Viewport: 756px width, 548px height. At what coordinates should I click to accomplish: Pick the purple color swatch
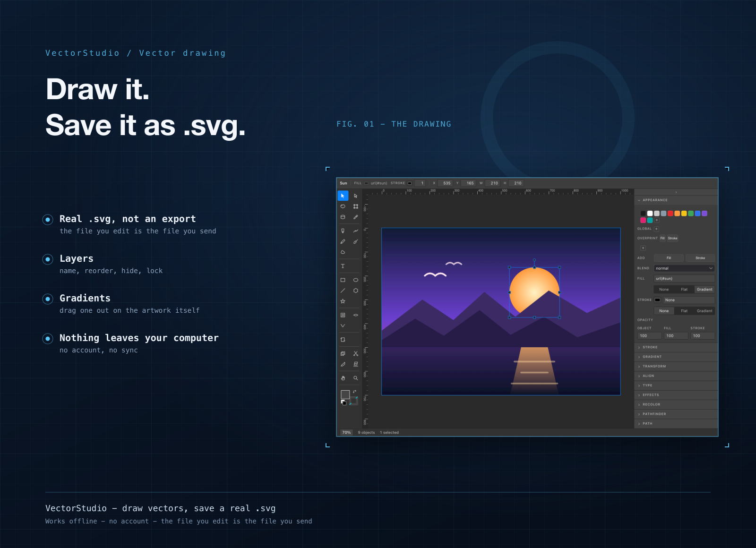704,214
